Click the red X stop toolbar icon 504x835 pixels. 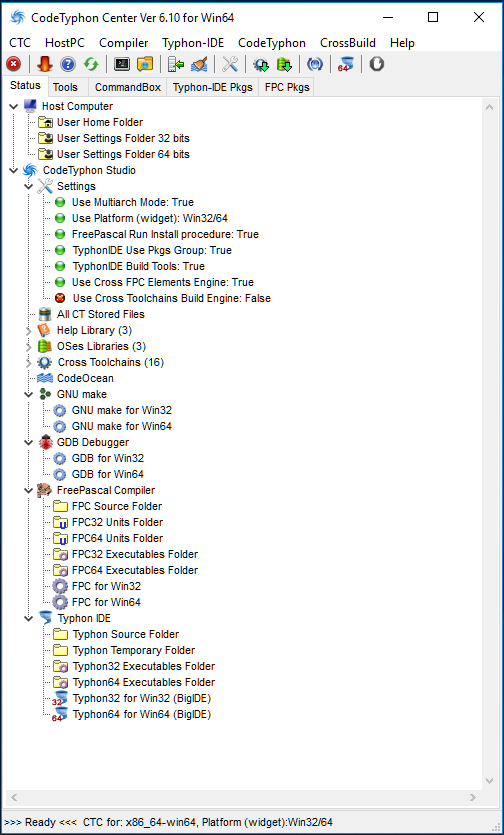13,64
